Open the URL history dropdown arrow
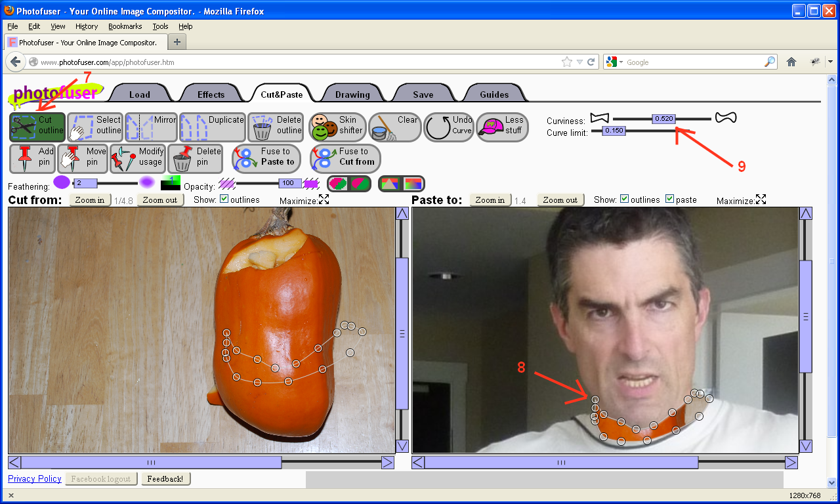This screenshot has width=840, height=504. [x=579, y=62]
